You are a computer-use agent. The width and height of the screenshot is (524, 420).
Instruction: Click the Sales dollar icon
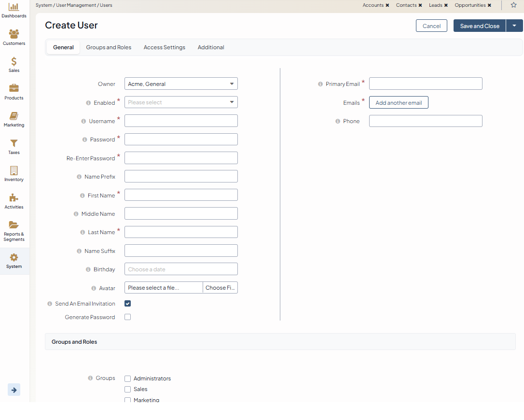coord(14,61)
